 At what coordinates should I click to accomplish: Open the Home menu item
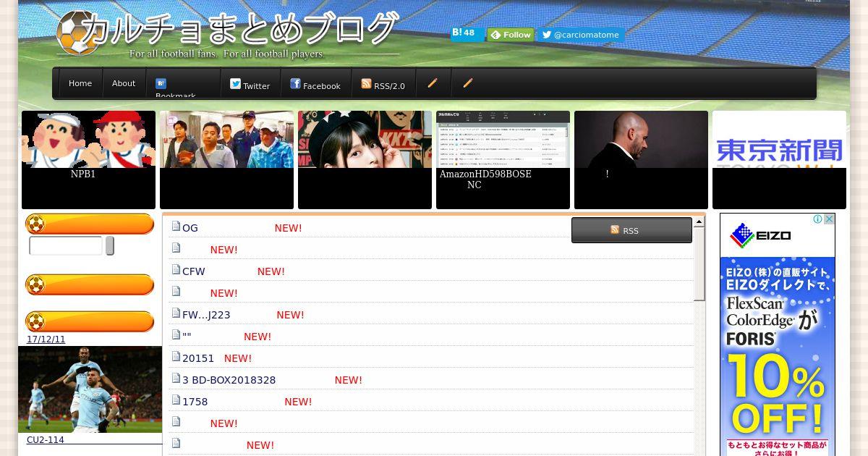80,83
